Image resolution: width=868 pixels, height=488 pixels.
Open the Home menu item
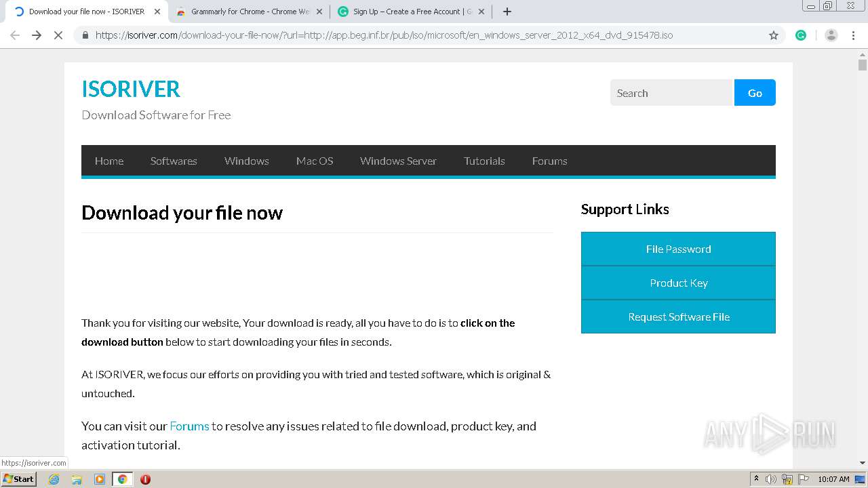pos(109,161)
